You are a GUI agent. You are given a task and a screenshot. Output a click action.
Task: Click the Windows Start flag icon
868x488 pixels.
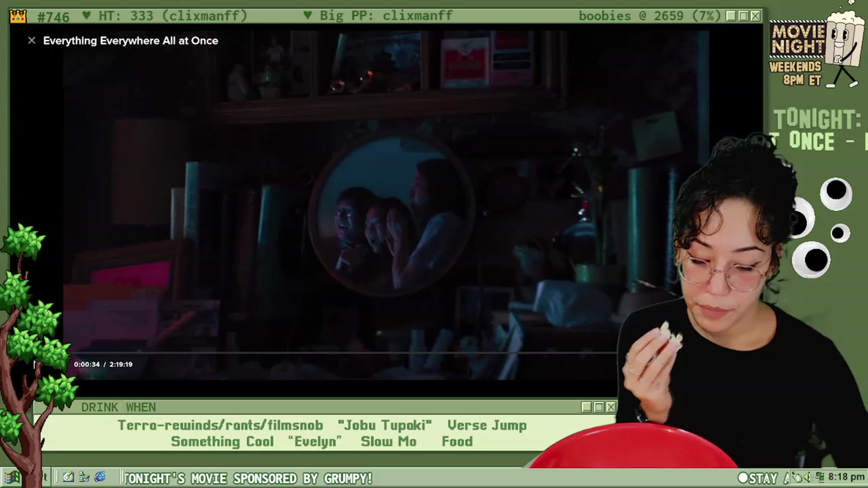(12, 477)
